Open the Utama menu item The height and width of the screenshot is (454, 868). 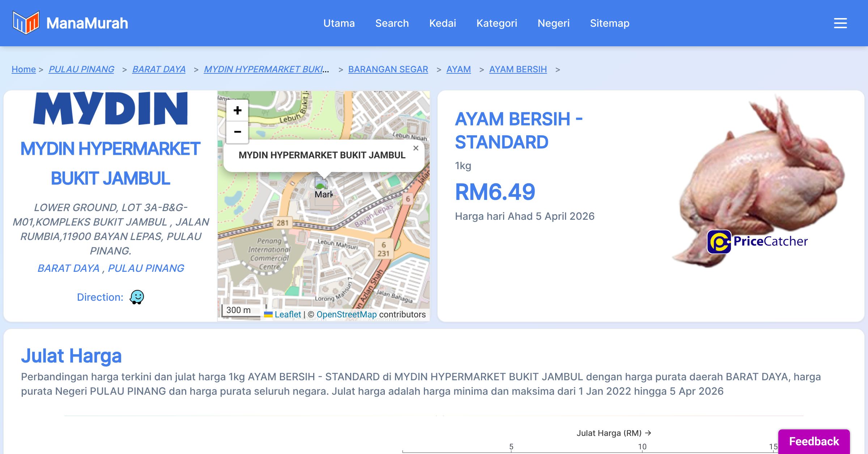[x=339, y=23]
